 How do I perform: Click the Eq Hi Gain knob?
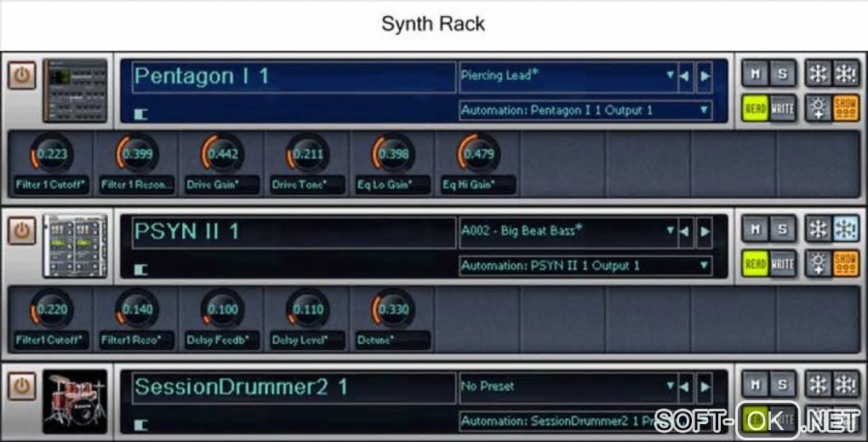477,153
